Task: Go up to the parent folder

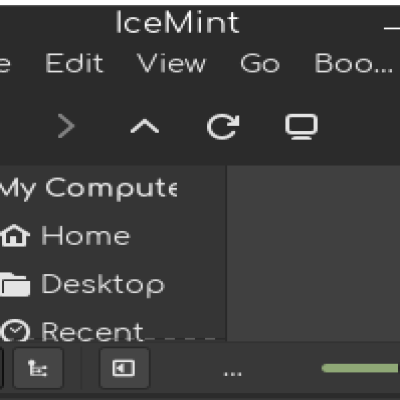Action: tap(144, 127)
